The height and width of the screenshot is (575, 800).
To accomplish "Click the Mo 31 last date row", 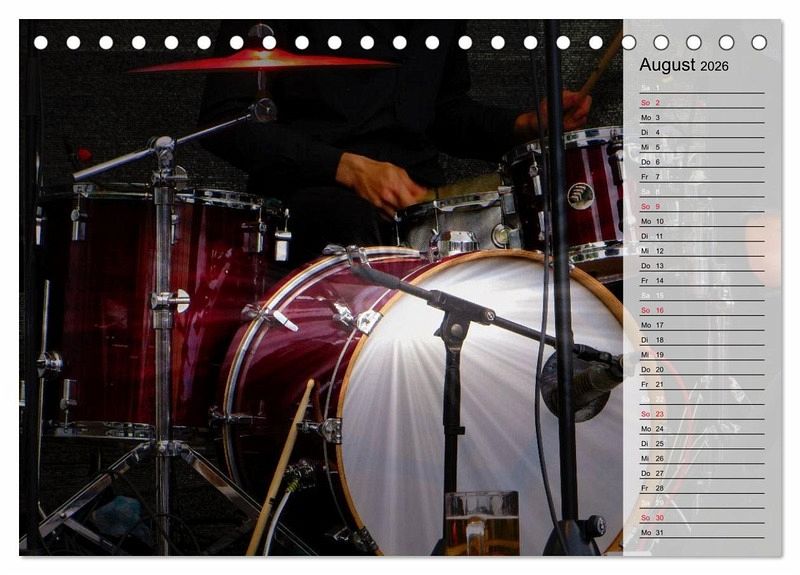I will tap(700, 532).
